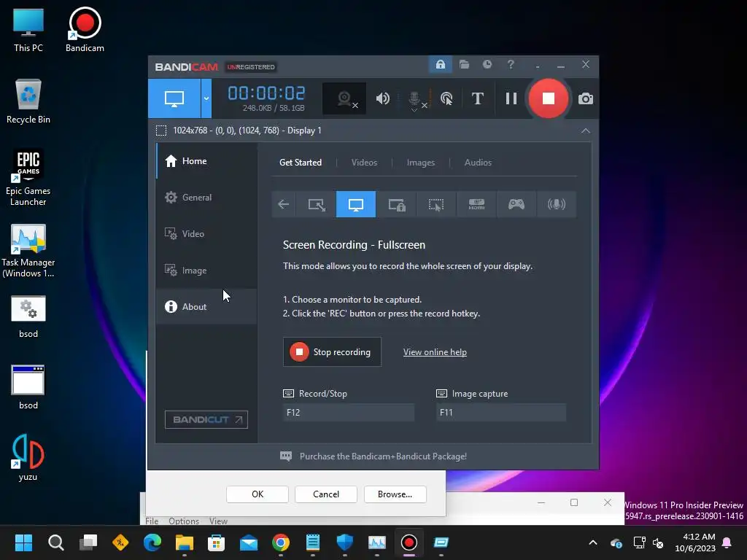Toggle the text overlay T icon

(x=477, y=98)
